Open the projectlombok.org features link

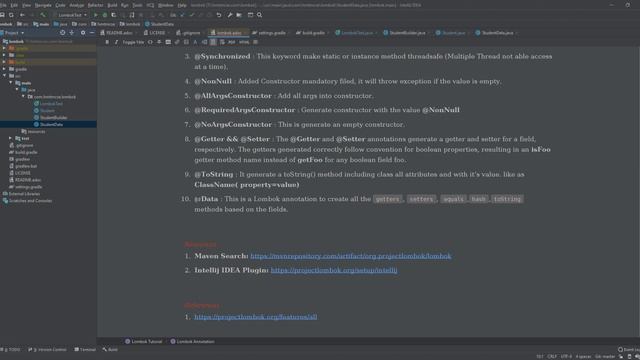tap(256, 317)
